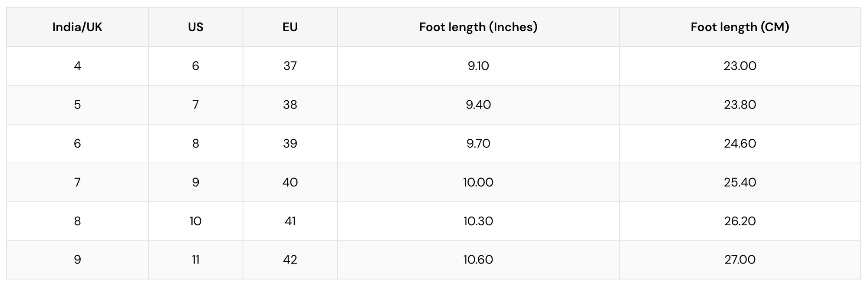The image size is (868, 286).
Task: Select EU size 39 cell
Action: coord(290,144)
